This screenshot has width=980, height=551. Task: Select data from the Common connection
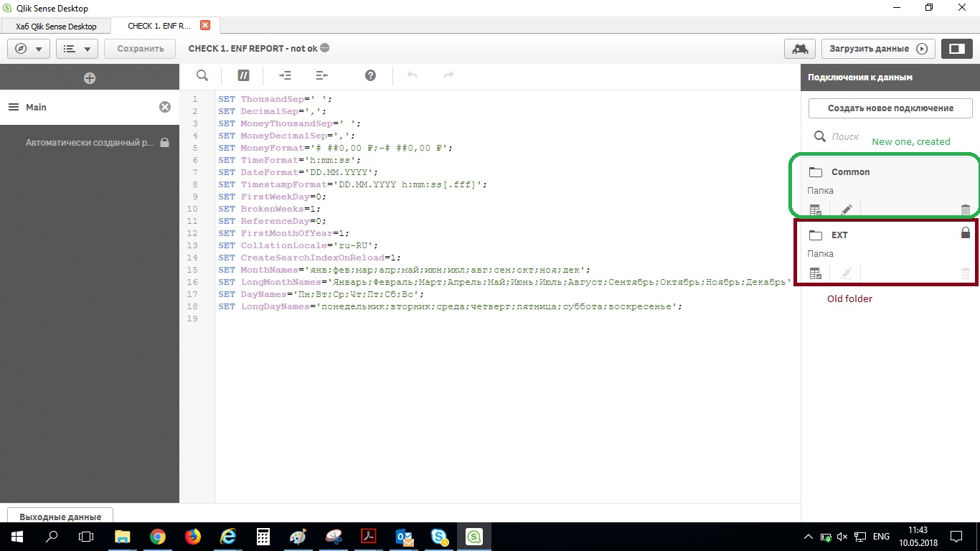[815, 210]
